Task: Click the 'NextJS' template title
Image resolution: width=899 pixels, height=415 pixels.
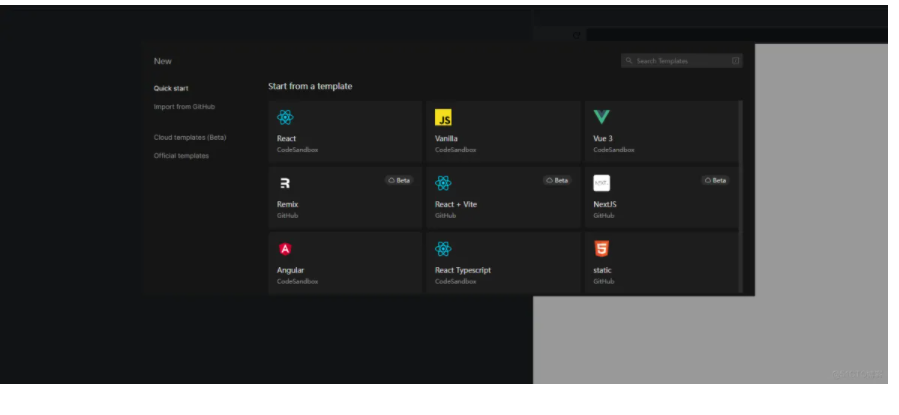Action: pos(605,205)
